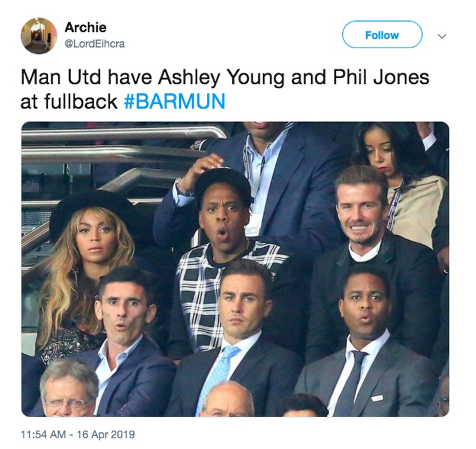Click the 11:54 AM timestamp
The image size is (476, 449).
(43, 434)
